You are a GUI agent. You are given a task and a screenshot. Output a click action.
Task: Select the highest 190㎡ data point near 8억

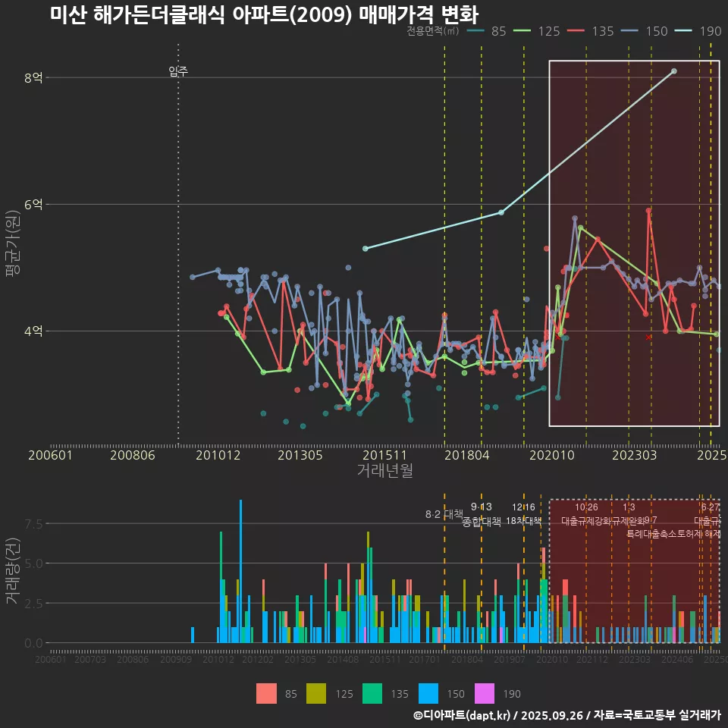click(x=674, y=71)
